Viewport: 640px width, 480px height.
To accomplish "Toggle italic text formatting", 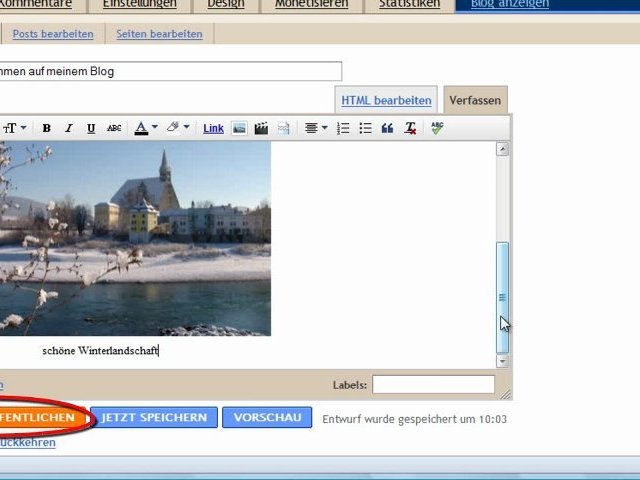I will tap(69, 128).
